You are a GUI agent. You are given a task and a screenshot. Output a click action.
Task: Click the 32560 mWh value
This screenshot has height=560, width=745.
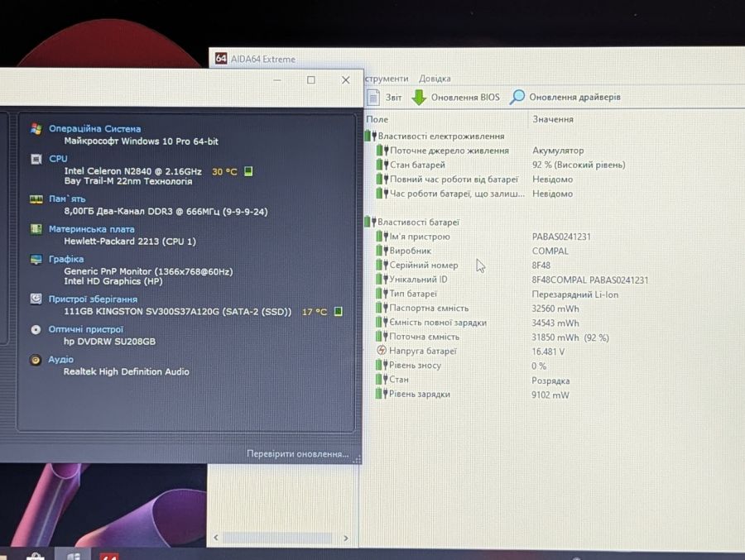[555, 309]
